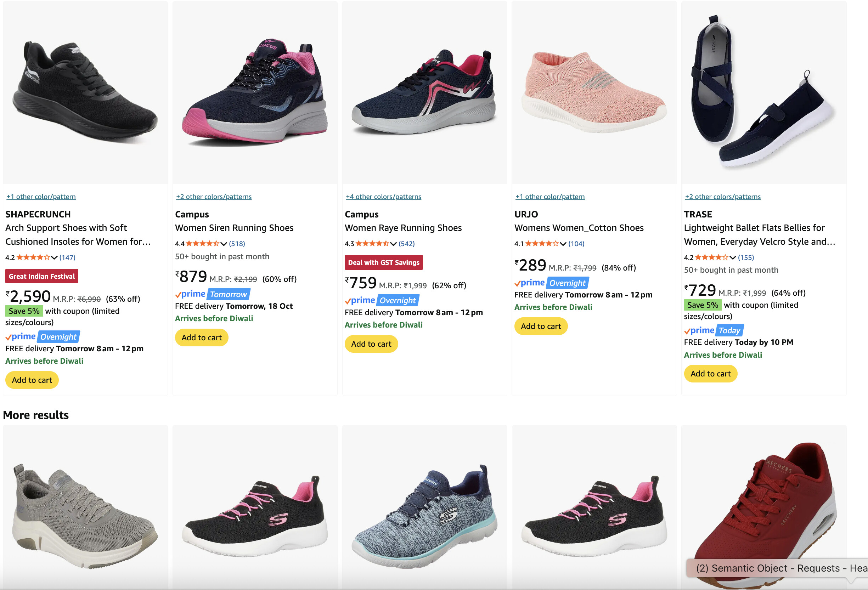This screenshot has width=868, height=590.
Task: Open +4 other colors/patterns for Campus Raye
Action: click(383, 197)
